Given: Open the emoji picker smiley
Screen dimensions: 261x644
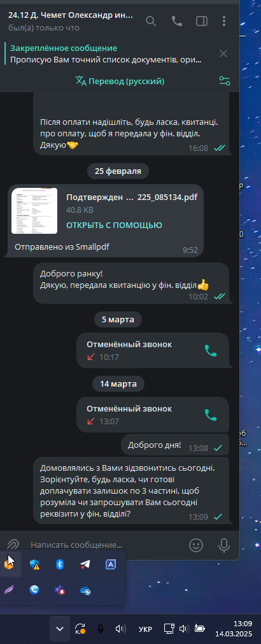Looking at the screenshot, I should click(196, 545).
